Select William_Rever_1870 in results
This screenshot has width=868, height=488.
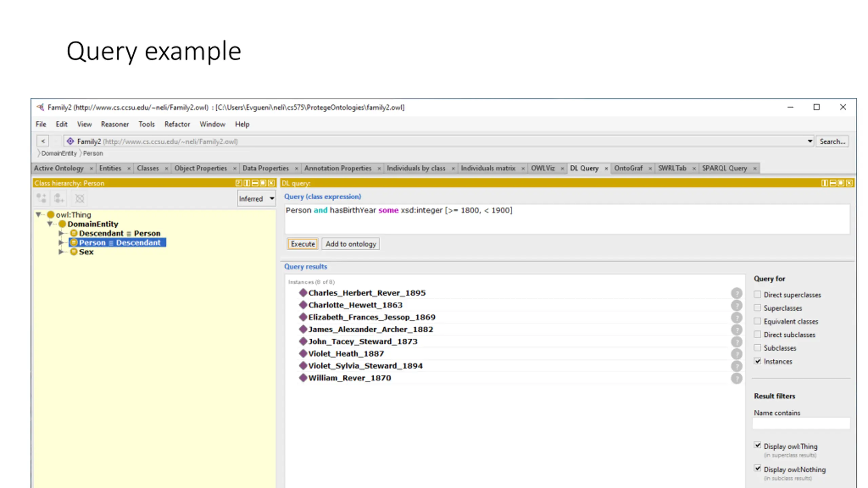[x=350, y=378]
